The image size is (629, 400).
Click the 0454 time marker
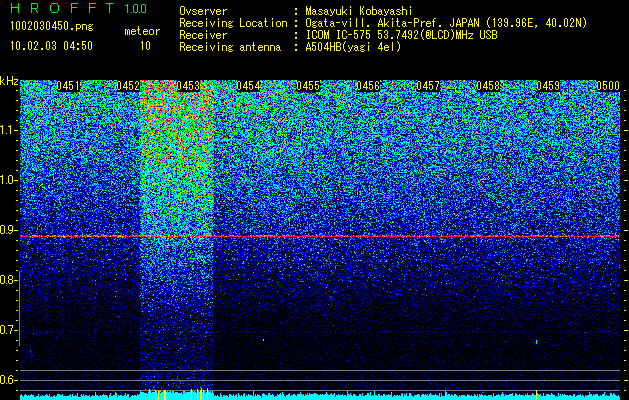(x=248, y=86)
